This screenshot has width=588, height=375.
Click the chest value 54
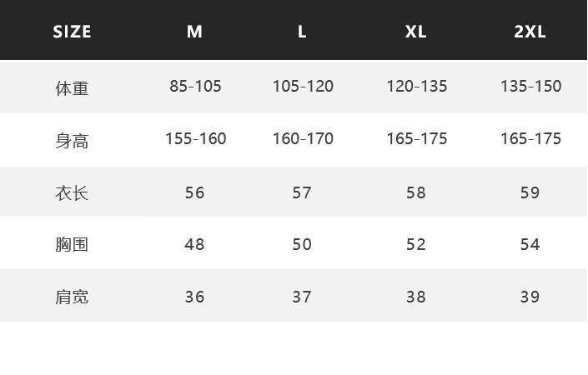[x=530, y=245]
